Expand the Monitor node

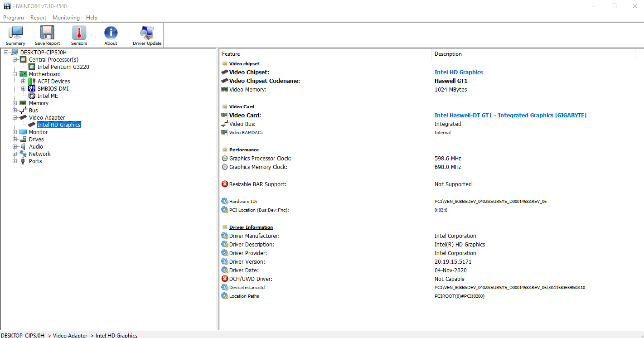(15, 132)
